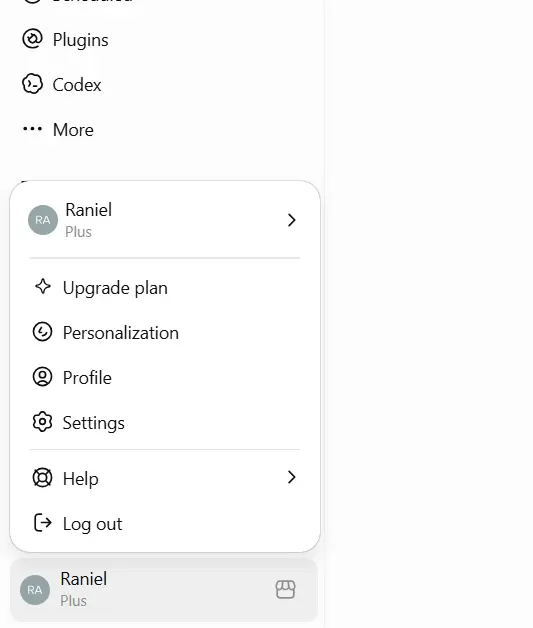The image size is (533, 628).
Task: Click the Plugins icon in sidebar
Action: (x=32, y=39)
